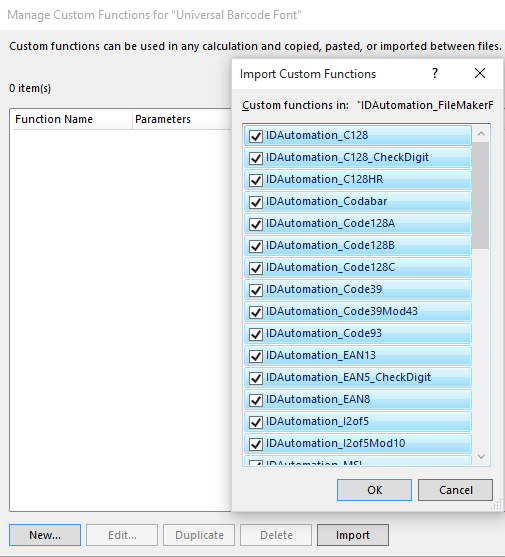Sort by the Parameters column header
Image resolution: width=505 pixels, height=557 pixels.
point(182,119)
